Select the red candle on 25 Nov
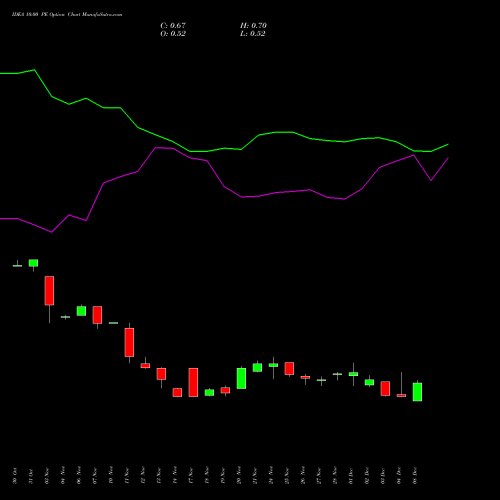This screenshot has height=500, width=500. (289, 368)
